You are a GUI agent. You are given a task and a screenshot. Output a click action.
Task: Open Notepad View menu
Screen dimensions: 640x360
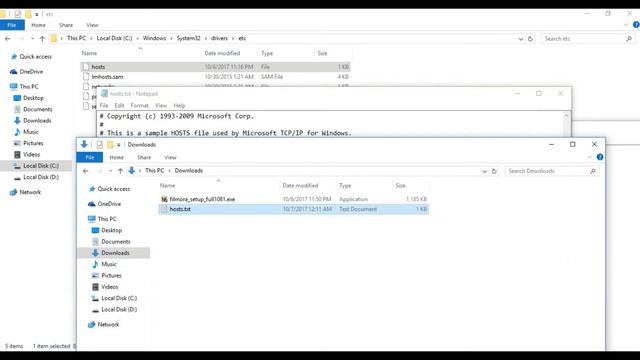point(161,105)
